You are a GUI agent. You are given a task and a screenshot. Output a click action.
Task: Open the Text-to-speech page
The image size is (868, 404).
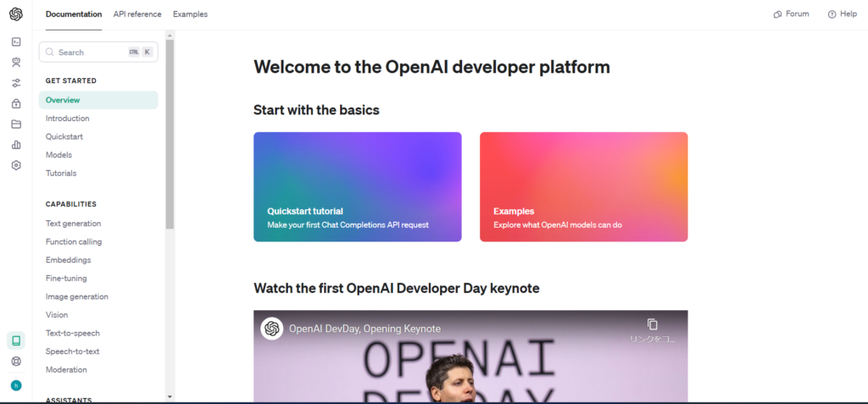[x=73, y=333]
